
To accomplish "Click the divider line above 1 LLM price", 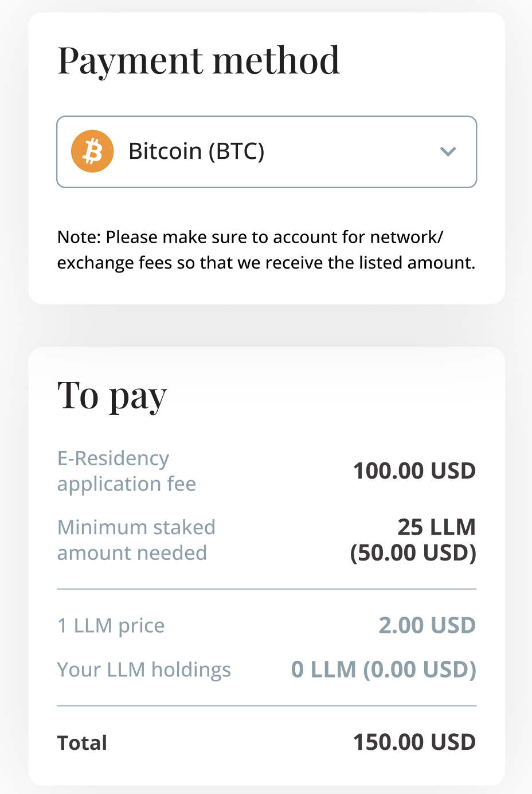I will tap(267, 589).
